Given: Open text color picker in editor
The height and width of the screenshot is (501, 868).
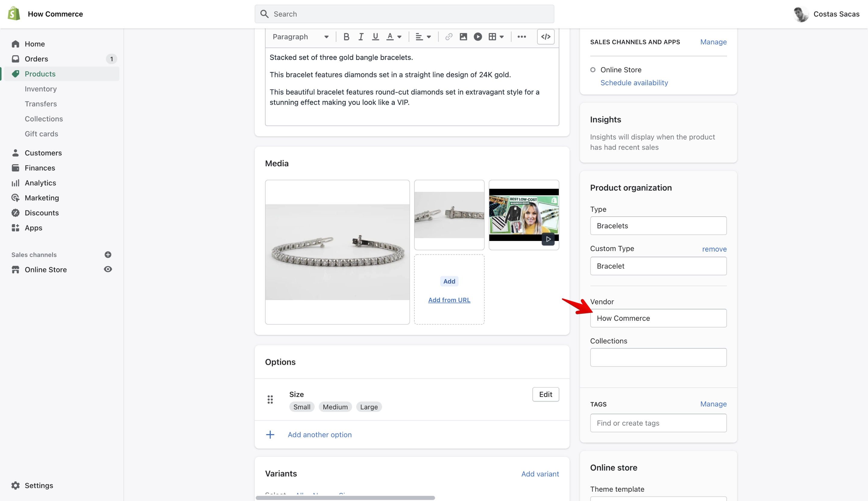Looking at the screenshot, I should click(x=394, y=37).
